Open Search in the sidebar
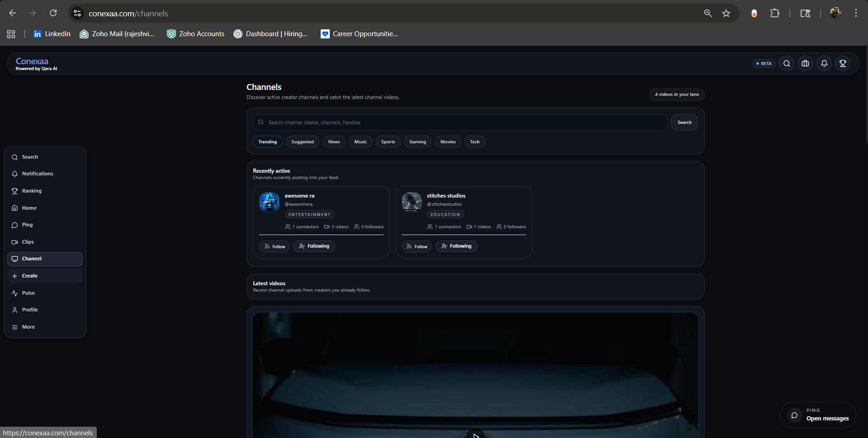868x438 pixels. (x=45, y=157)
